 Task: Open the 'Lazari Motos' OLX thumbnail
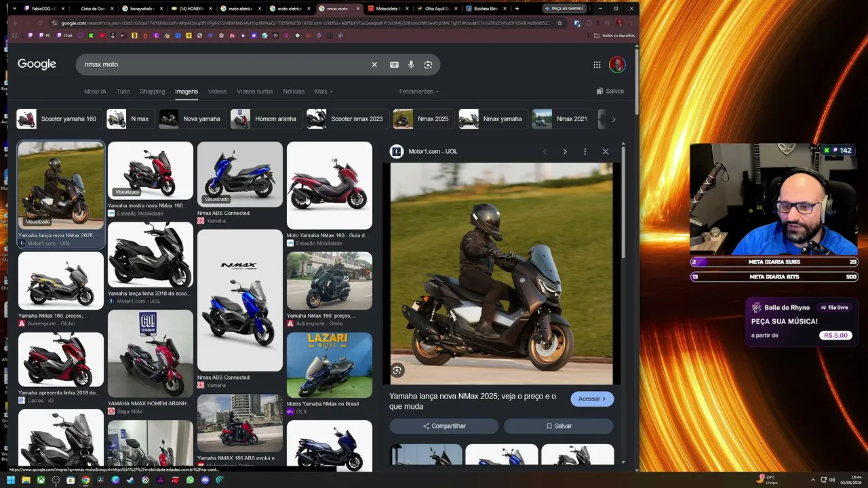point(330,365)
